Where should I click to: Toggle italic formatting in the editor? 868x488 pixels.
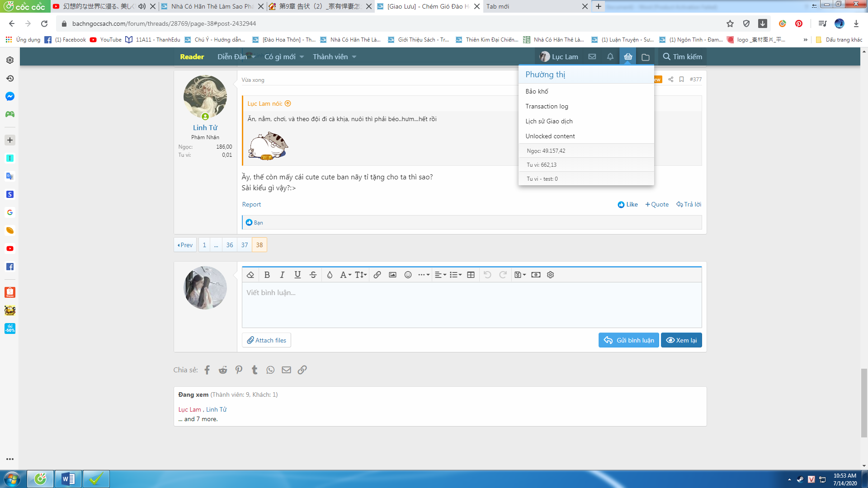282,275
